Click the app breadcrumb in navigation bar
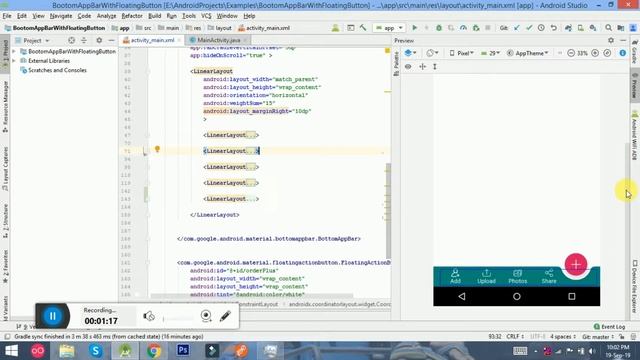 [x=121, y=28]
